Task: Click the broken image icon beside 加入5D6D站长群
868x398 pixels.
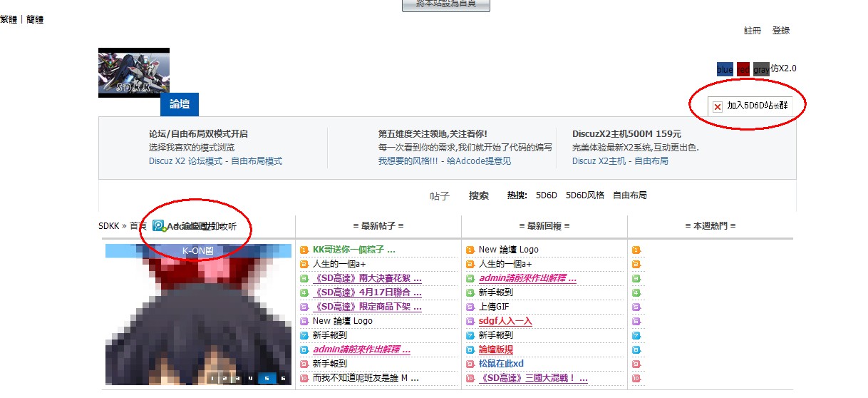Action: pos(718,106)
